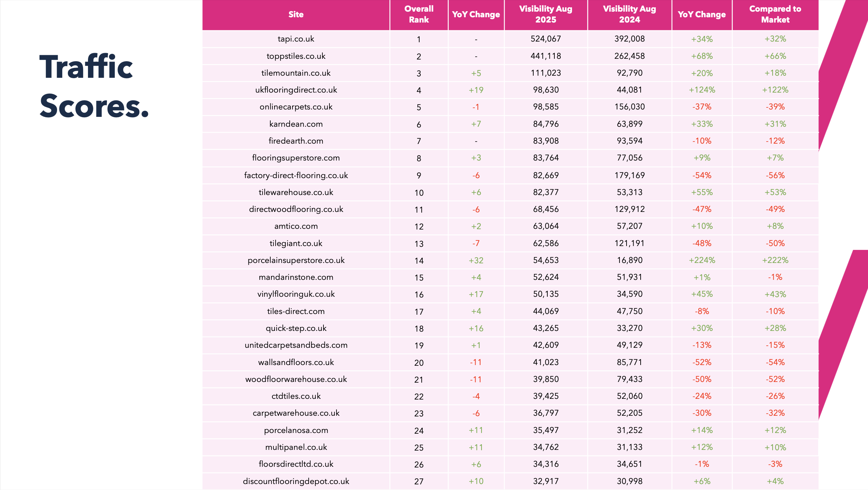Click the Compared to Market header
868x490 pixels.
pyautogui.click(x=775, y=14)
